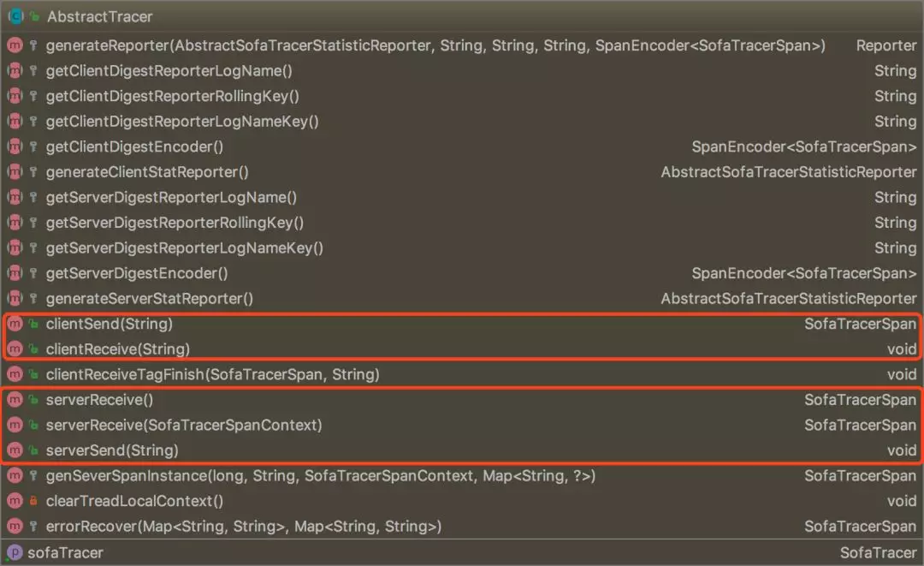Click the public lock icon on serverReceive()

33,400
